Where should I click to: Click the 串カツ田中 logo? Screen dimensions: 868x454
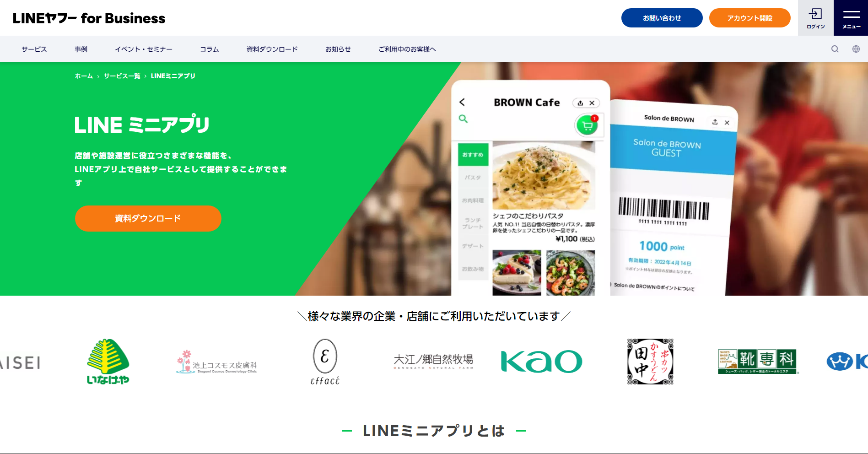click(x=650, y=362)
